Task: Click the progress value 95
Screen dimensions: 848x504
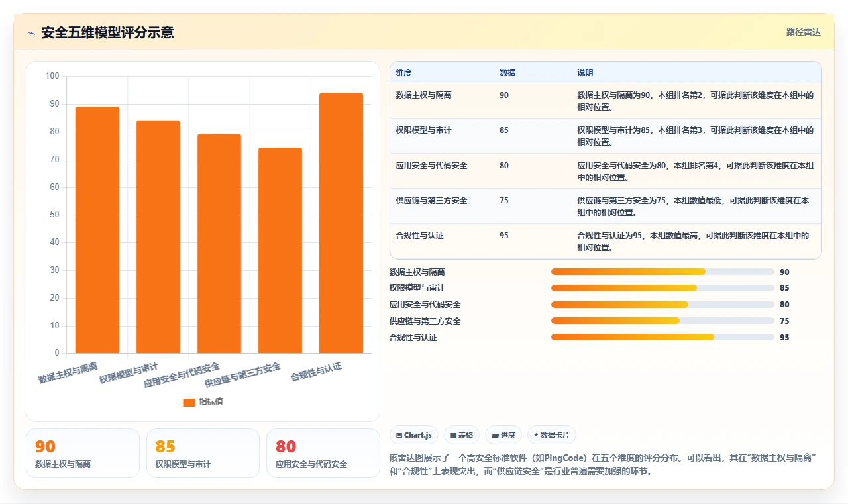Action: click(785, 338)
